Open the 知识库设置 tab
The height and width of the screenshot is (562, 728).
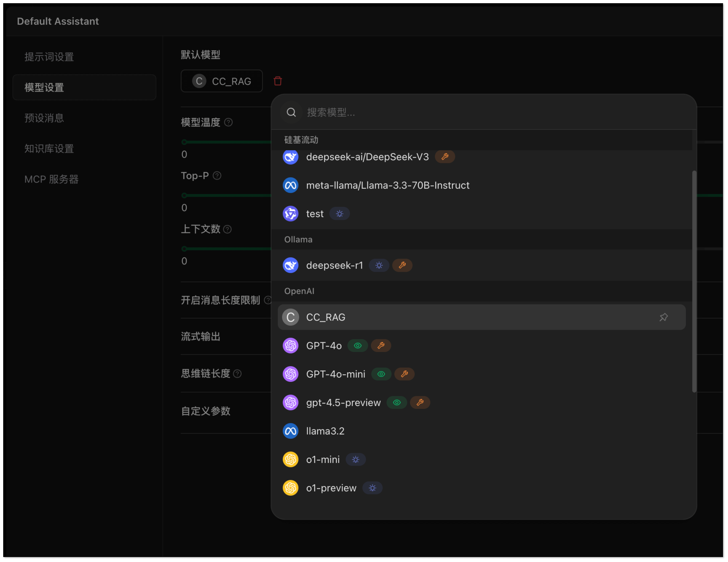tap(84, 149)
